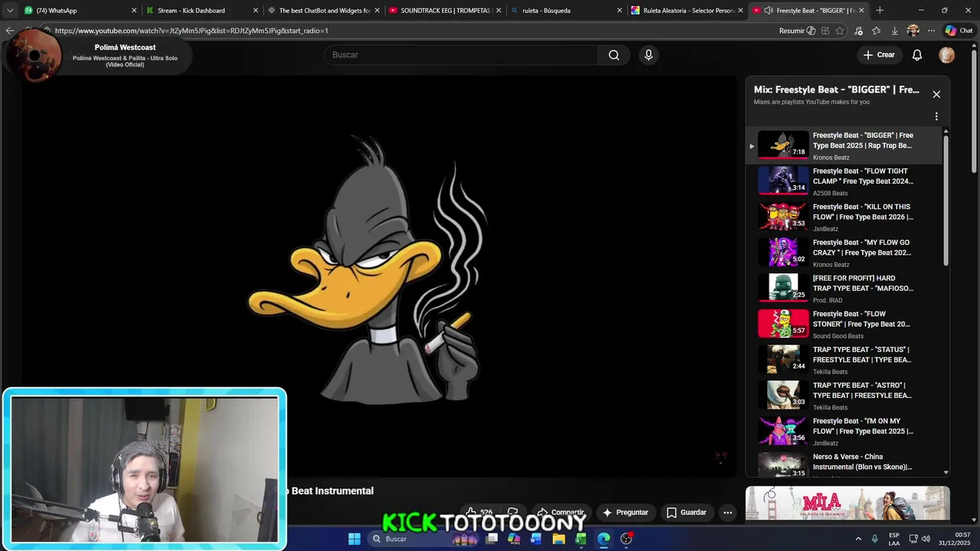Expand the tab actions dropdown chevron

pyautogui.click(x=10, y=10)
